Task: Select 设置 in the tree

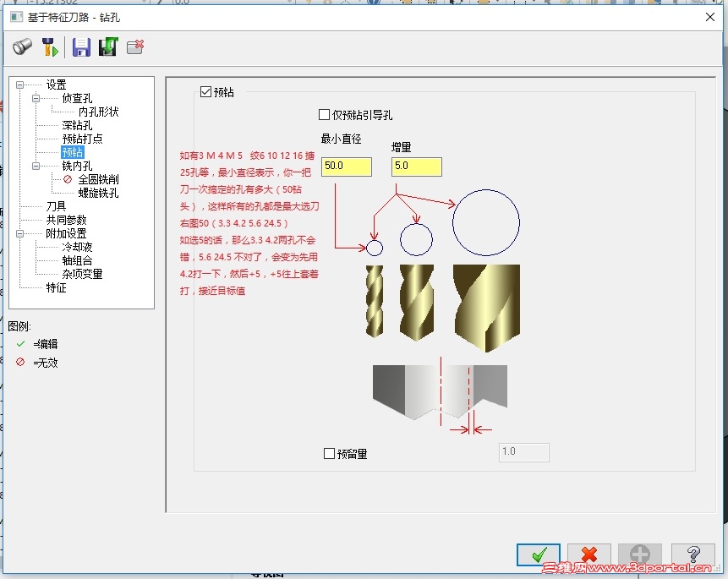Action: 56,85
